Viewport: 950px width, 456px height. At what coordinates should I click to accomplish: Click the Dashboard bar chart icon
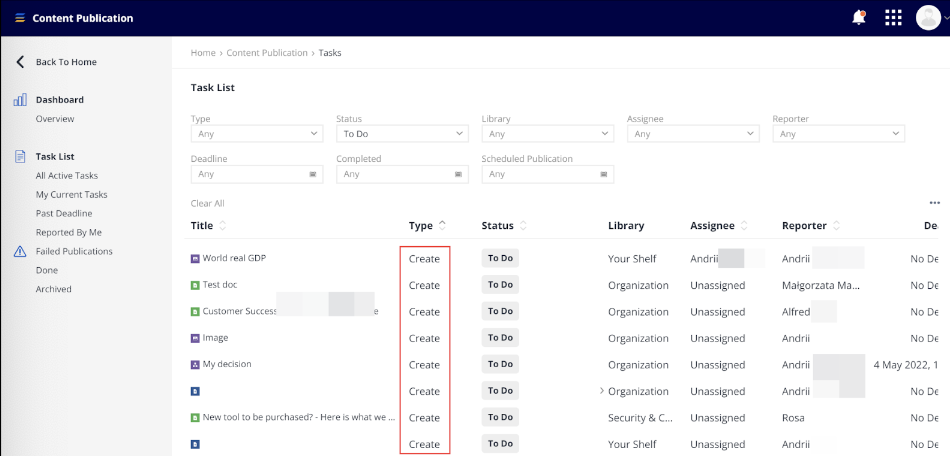(x=20, y=100)
